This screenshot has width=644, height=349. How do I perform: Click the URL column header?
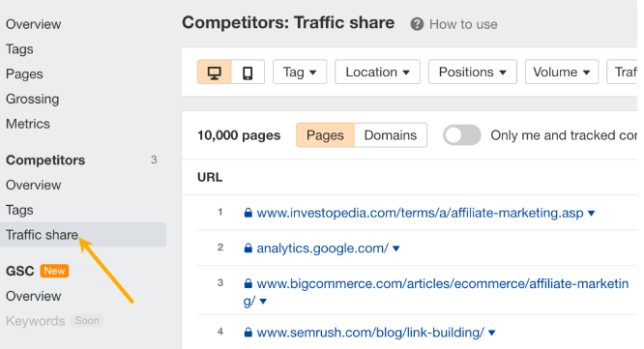[210, 177]
